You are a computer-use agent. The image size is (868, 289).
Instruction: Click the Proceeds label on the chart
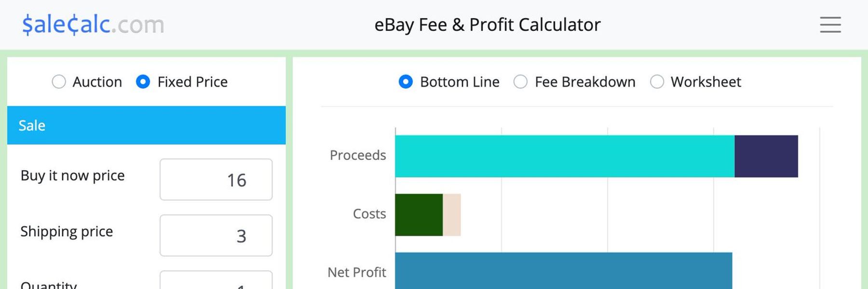click(357, 155)
